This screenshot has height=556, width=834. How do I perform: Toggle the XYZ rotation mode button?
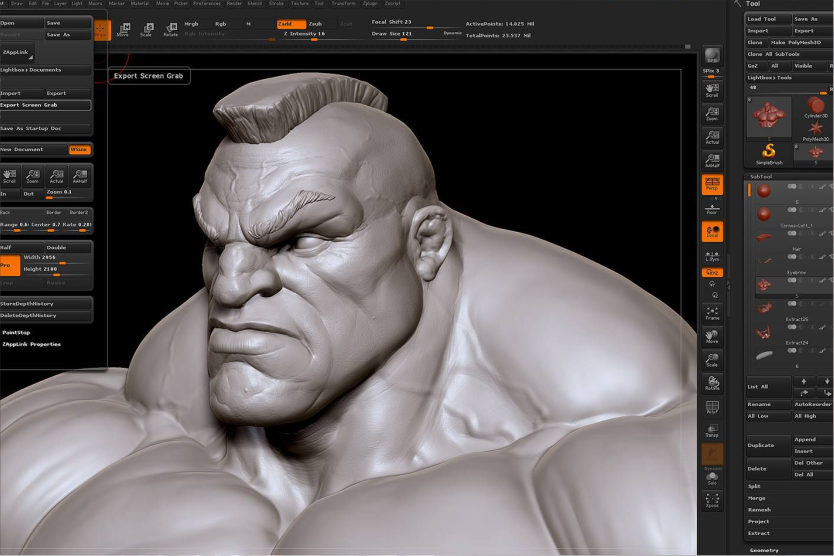tap(712, 272)
